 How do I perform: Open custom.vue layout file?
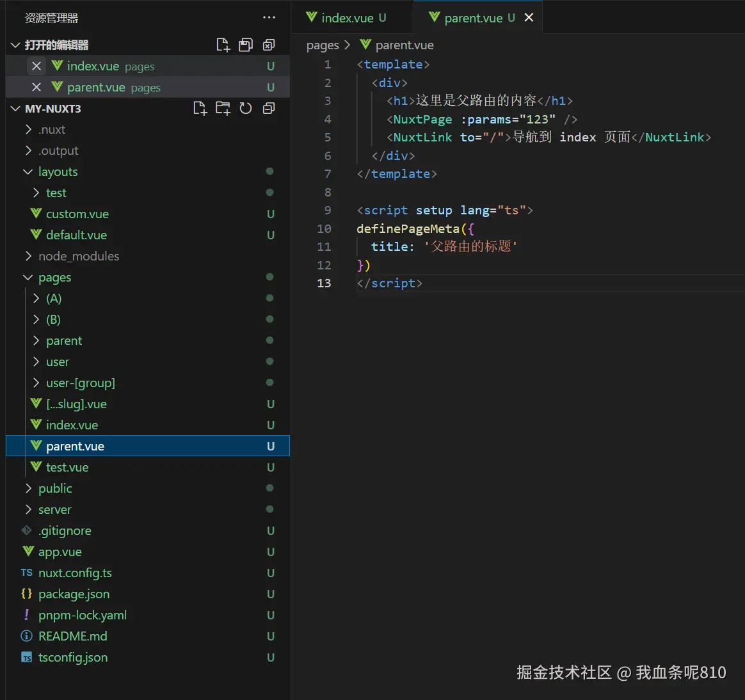tap(148, 214)
